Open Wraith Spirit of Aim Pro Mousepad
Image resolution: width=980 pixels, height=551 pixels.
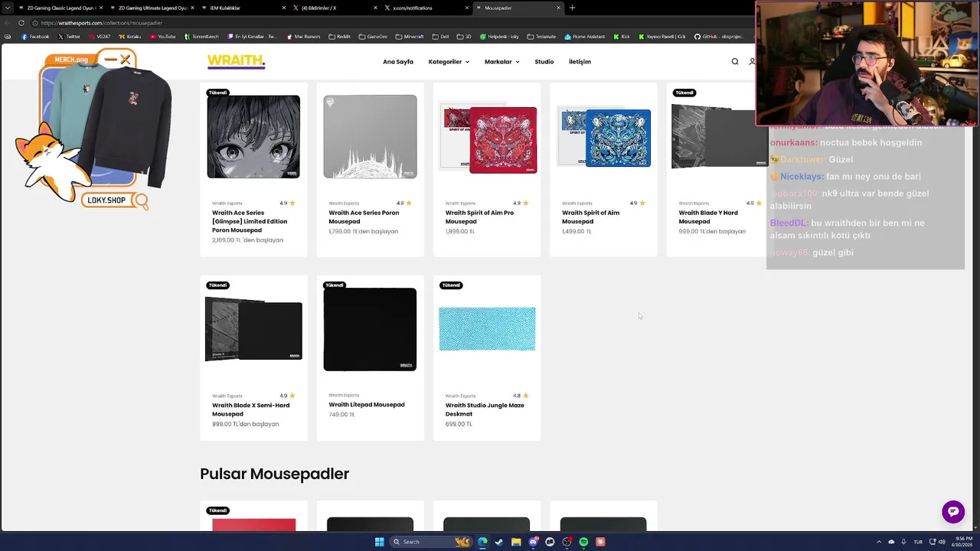coord(479,217)
